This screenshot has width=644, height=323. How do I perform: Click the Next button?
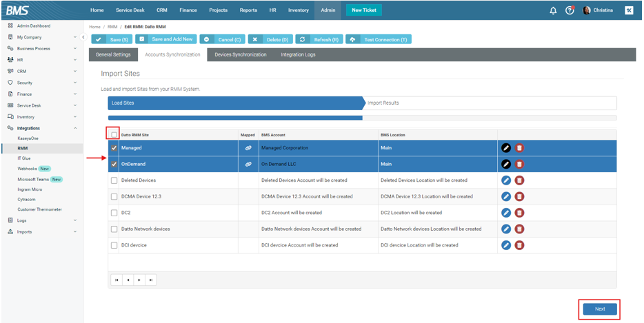pos(599,309)
